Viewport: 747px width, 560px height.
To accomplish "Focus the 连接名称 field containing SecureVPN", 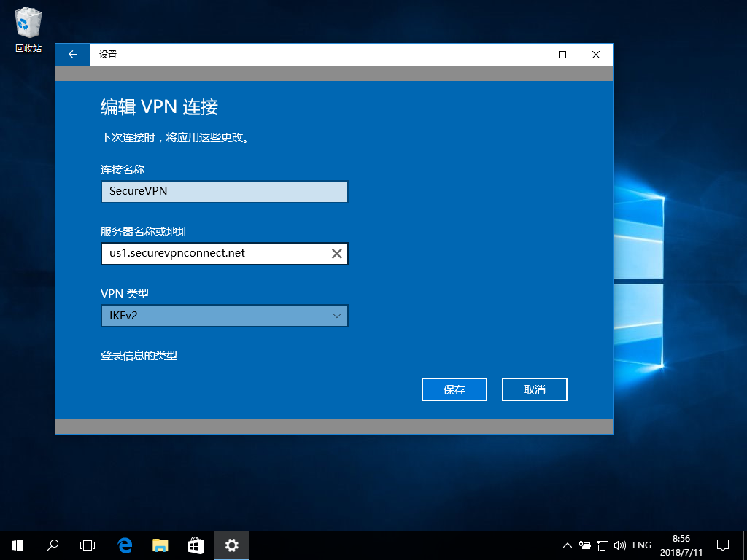I will click(x=225, y=192).
